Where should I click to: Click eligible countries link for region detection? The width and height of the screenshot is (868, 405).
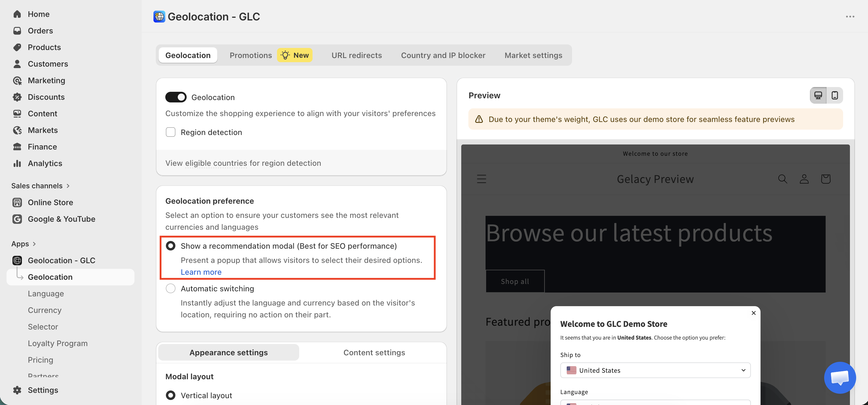[216, 163]
